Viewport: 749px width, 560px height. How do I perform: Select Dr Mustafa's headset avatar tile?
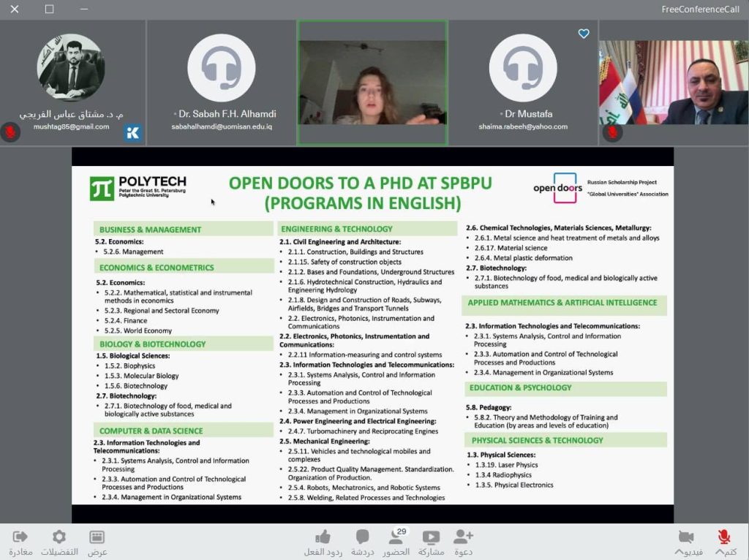[523, 82]
